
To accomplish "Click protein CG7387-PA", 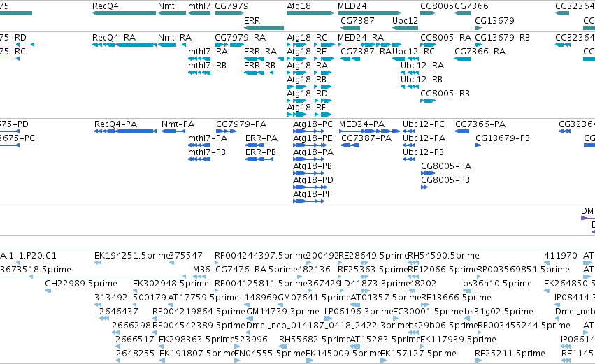I will (x=350, y=145).
